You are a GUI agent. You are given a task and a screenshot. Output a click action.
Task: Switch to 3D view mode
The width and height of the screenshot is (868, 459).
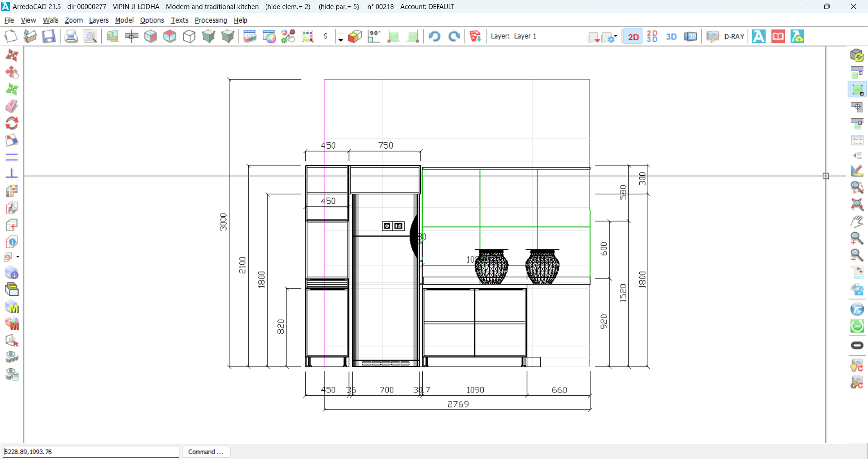coord(671,37)
